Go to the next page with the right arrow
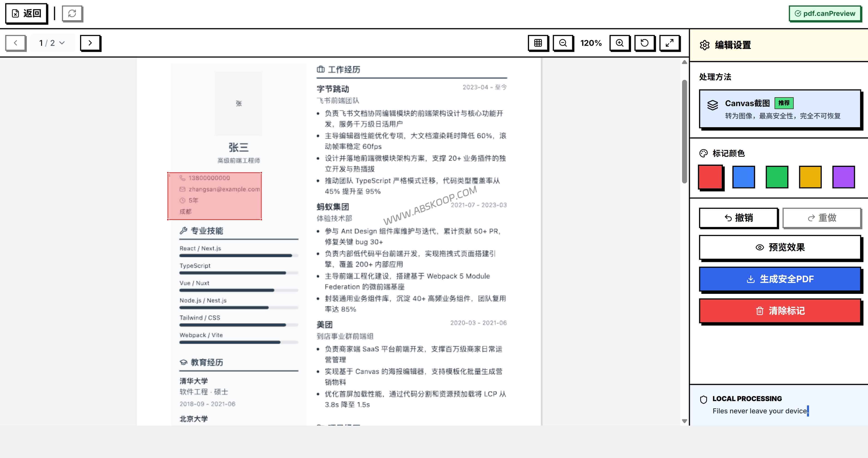868x458 pixels. coord(90,43)
